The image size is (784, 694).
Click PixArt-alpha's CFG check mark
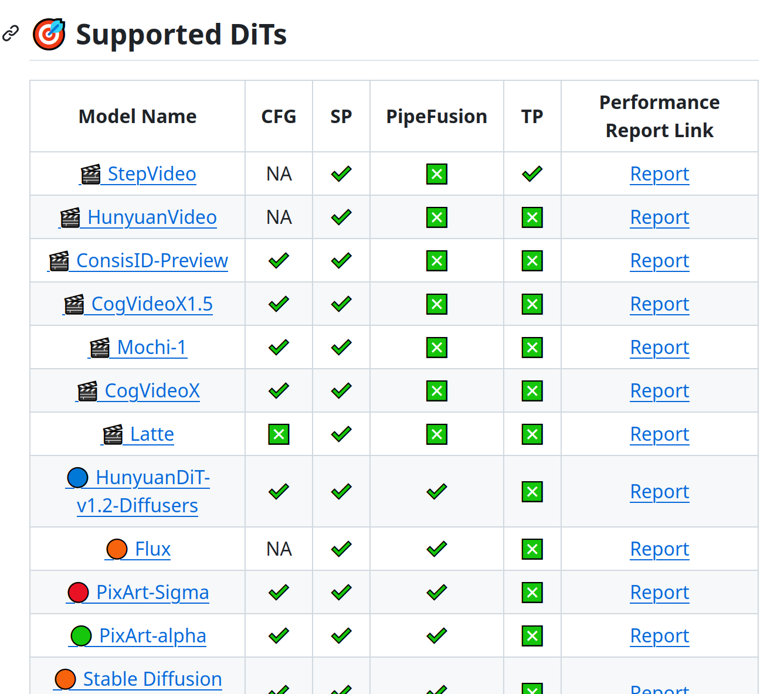279,636
